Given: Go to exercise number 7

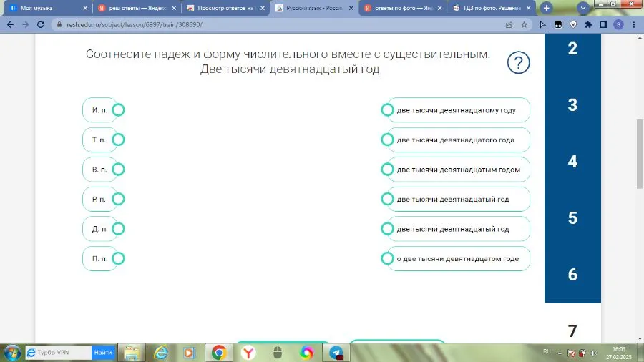Looking at the screenshot, I should [572, 331].
